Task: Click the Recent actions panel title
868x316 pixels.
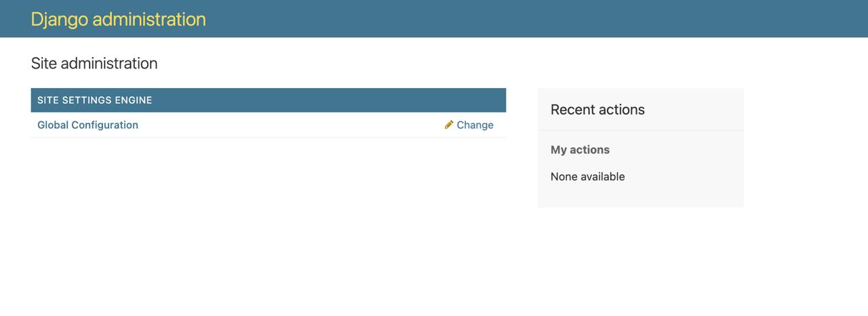Action: 597,109
